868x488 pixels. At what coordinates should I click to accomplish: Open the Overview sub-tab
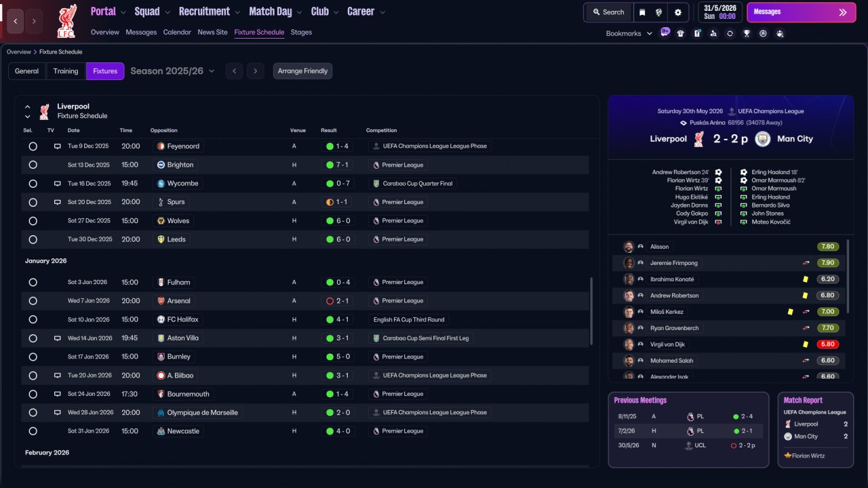105,32
